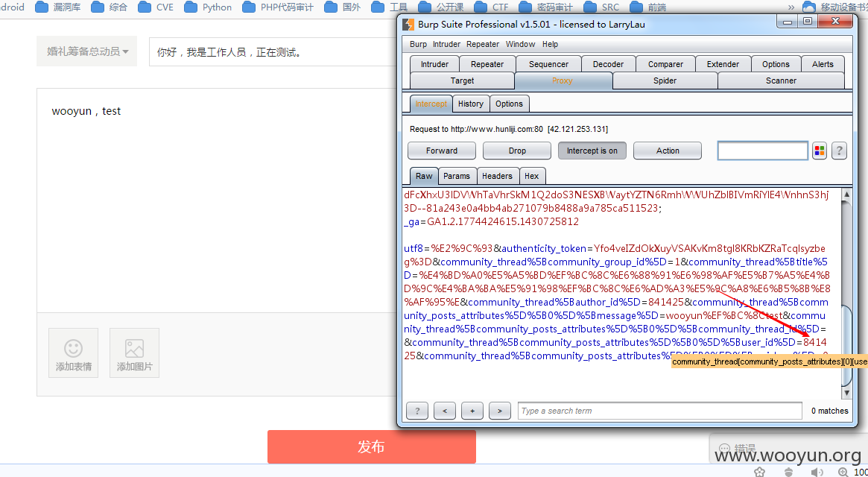Open the Proxy Options sub-tab

(509, 104)
